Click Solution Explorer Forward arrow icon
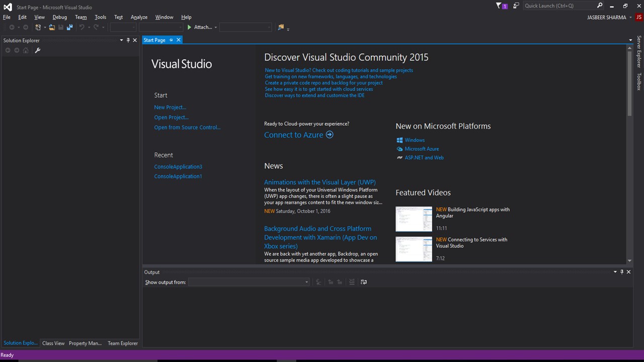The width and height of the screenshot is (644, 362). pyautogui.click(x=17, y=50)
